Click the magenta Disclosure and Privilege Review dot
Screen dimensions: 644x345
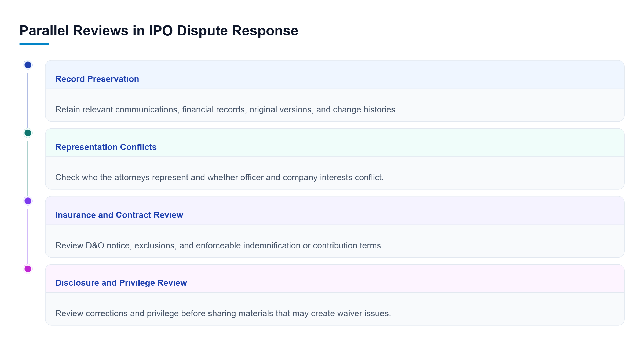point(28,269)
